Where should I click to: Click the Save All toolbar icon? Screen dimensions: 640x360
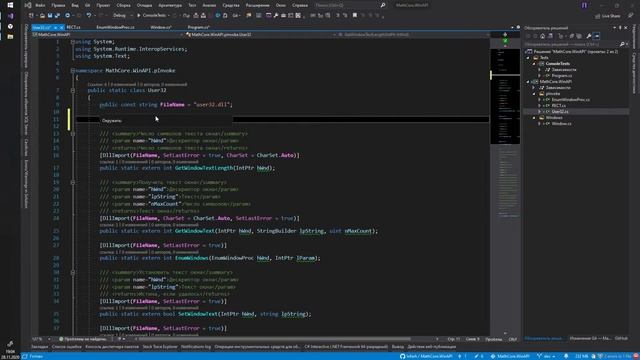coord(57,16)
